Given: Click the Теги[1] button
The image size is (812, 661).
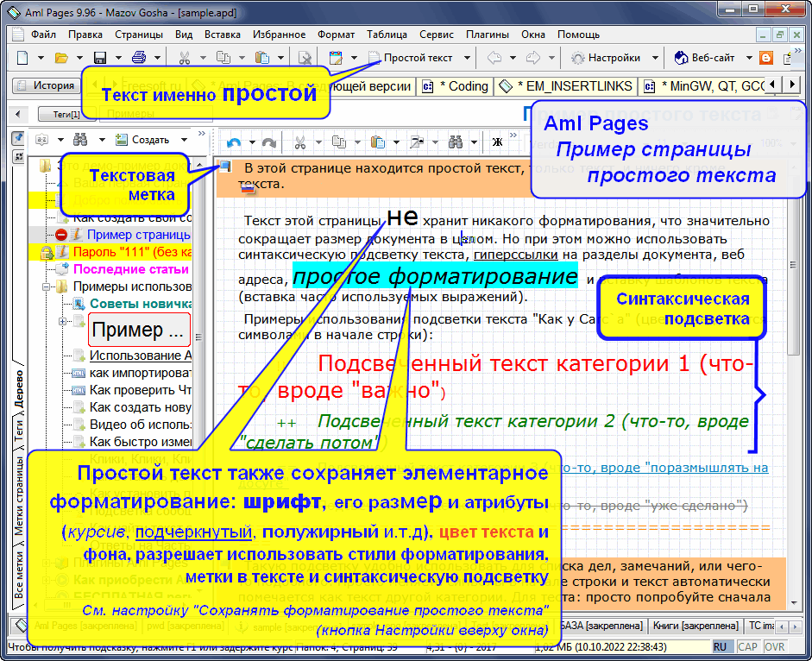Looking at the screenshot, I should [x=66, y=114].
